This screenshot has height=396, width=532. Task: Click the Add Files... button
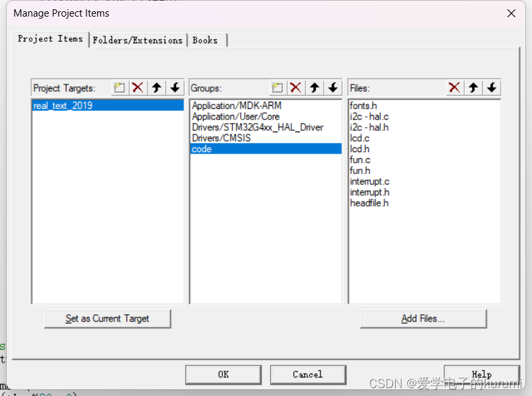pos(423,319)
